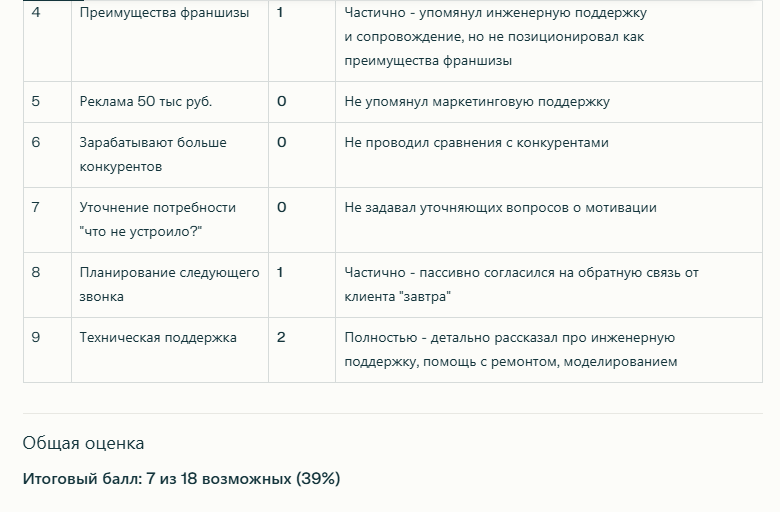Click the 'Итоговый балл: 7 из 18' line
Screen dimensions: 780x512
pos(181,479)
